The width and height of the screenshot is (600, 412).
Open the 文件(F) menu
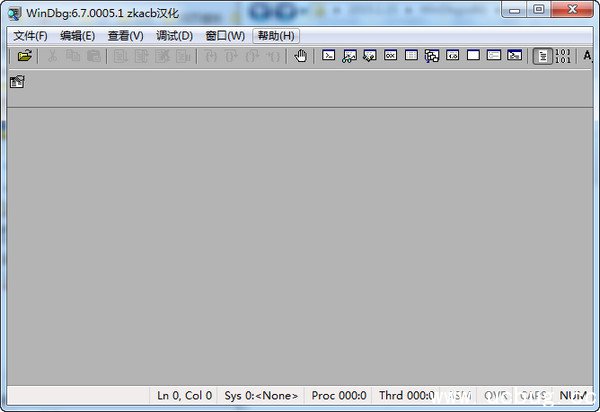coord(30,35)
